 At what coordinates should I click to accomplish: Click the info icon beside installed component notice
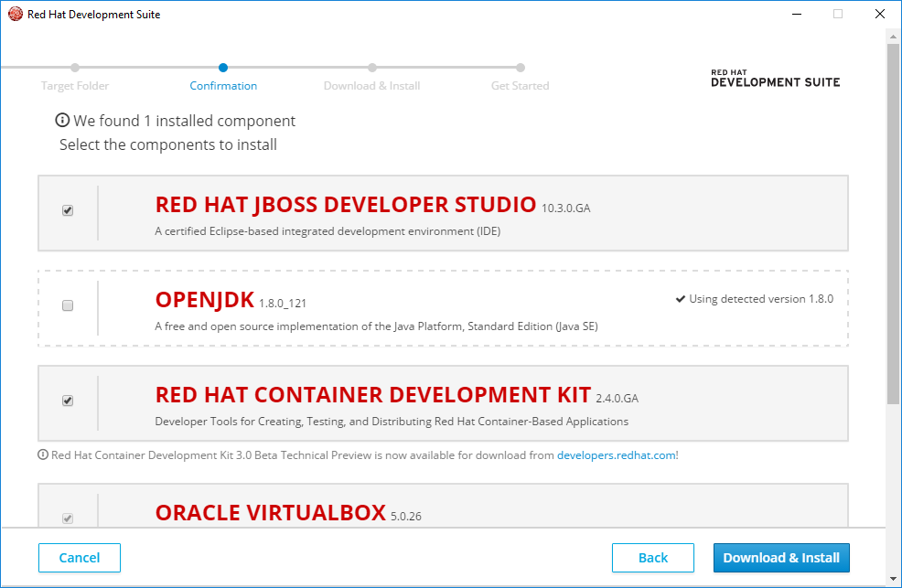62,121
